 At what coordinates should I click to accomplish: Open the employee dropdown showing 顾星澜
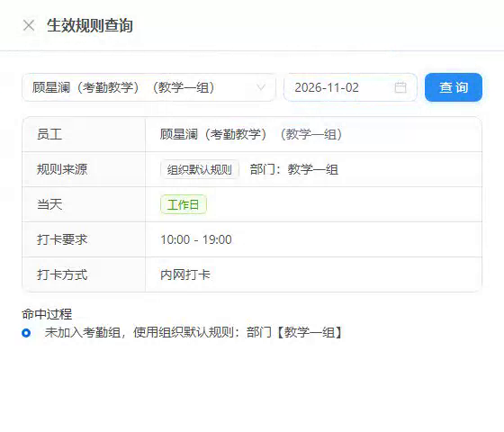148,87
